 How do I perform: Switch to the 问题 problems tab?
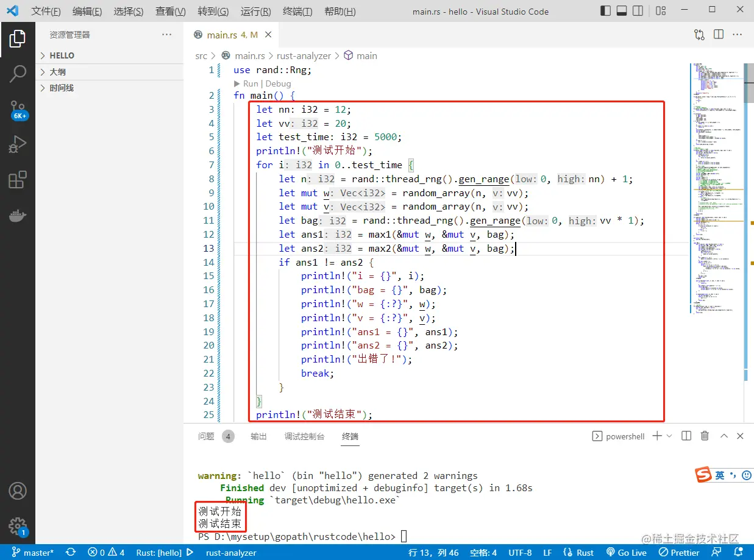point(206,436)
